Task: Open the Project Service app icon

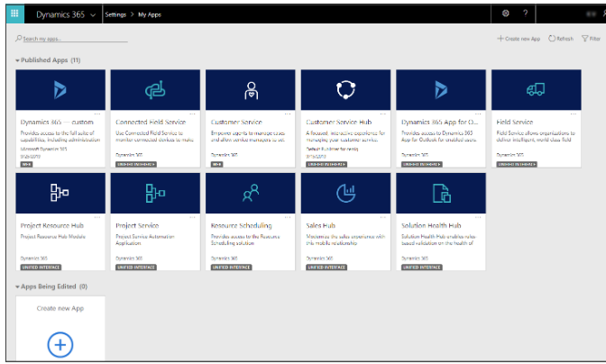Action: (155, 193)
